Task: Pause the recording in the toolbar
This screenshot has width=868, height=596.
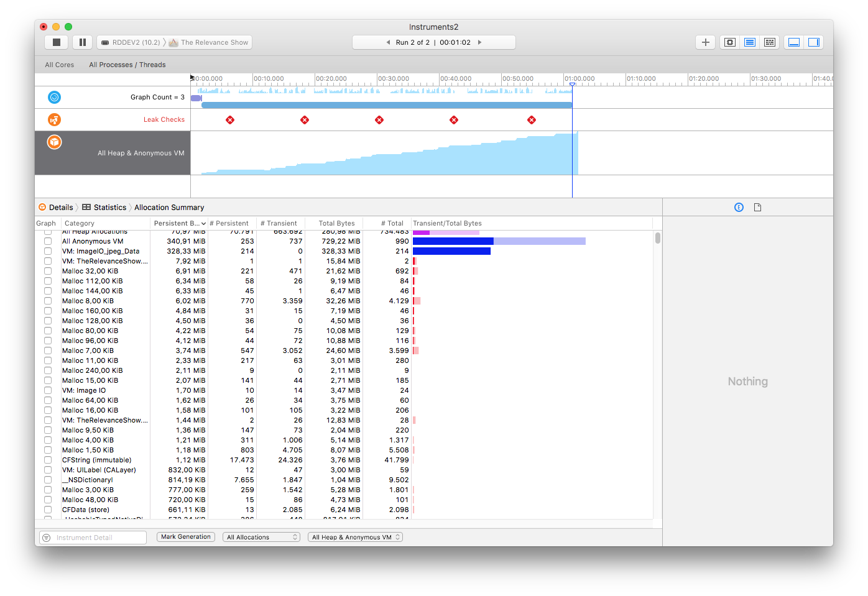Action: click(83, 42)
